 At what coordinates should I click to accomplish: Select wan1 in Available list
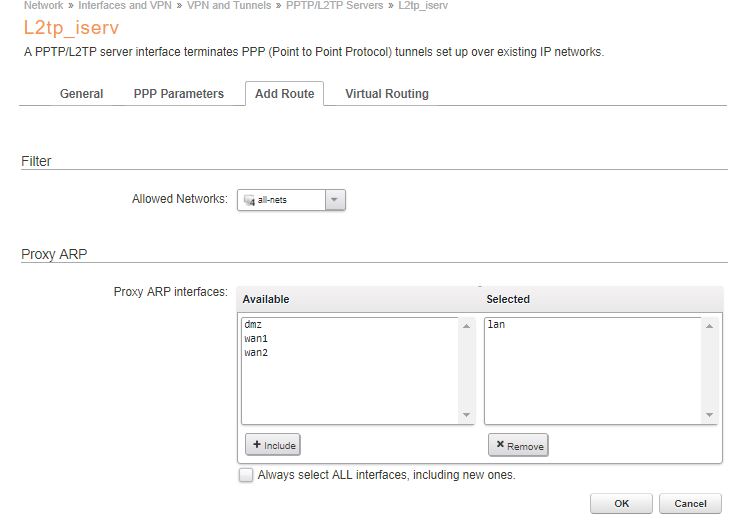(256, 339)
